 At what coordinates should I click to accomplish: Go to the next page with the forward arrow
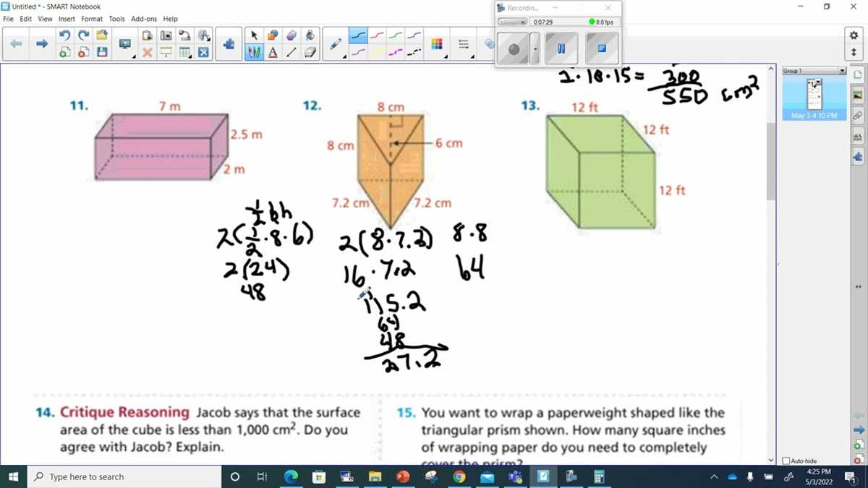pos(42,43)
